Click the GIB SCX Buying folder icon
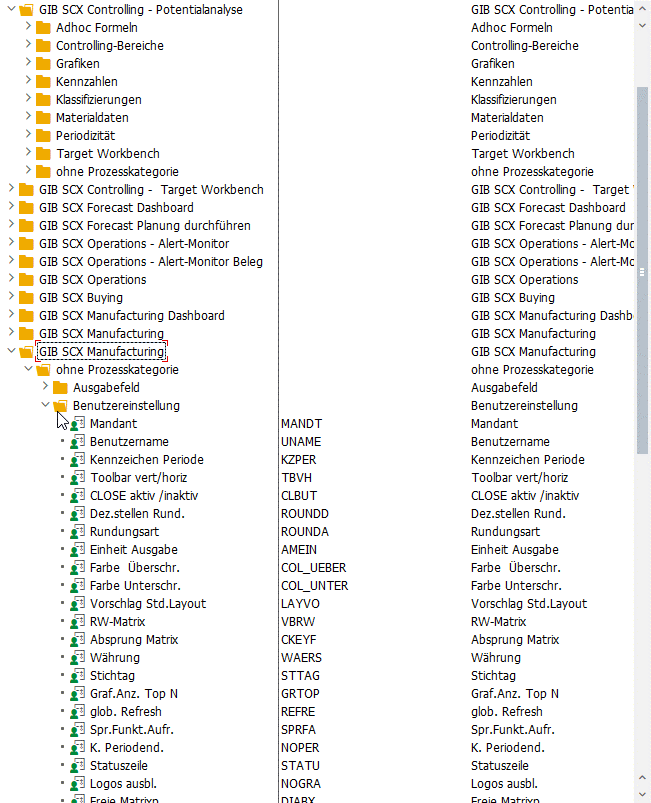This screenshot has height=803, width=651. (26, 298)
